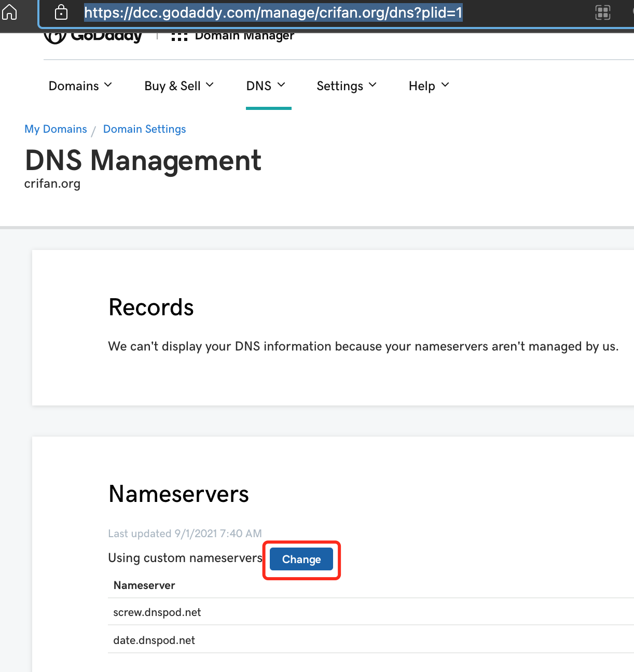Click the padlock site security icon

pyautogui.click(x=61, y=12)
